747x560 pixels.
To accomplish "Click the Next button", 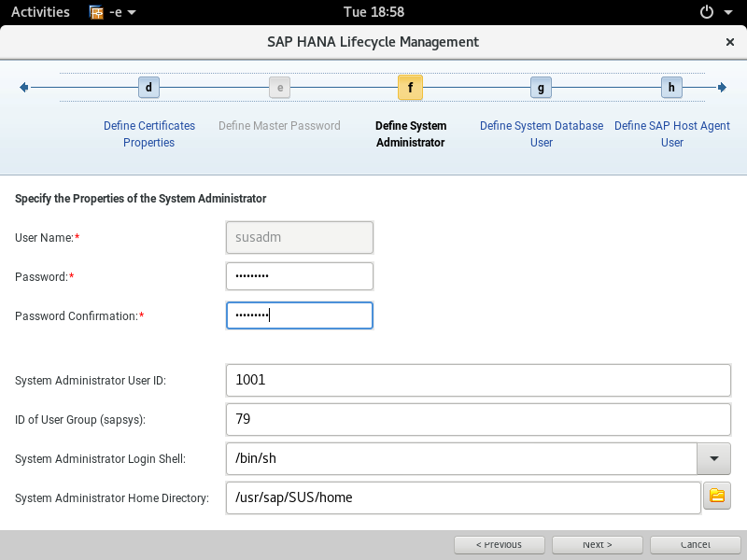I will point(597,545).
